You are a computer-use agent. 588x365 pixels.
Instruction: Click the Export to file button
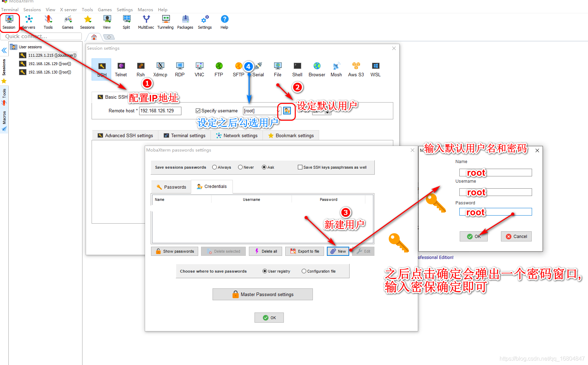(305, 251)
